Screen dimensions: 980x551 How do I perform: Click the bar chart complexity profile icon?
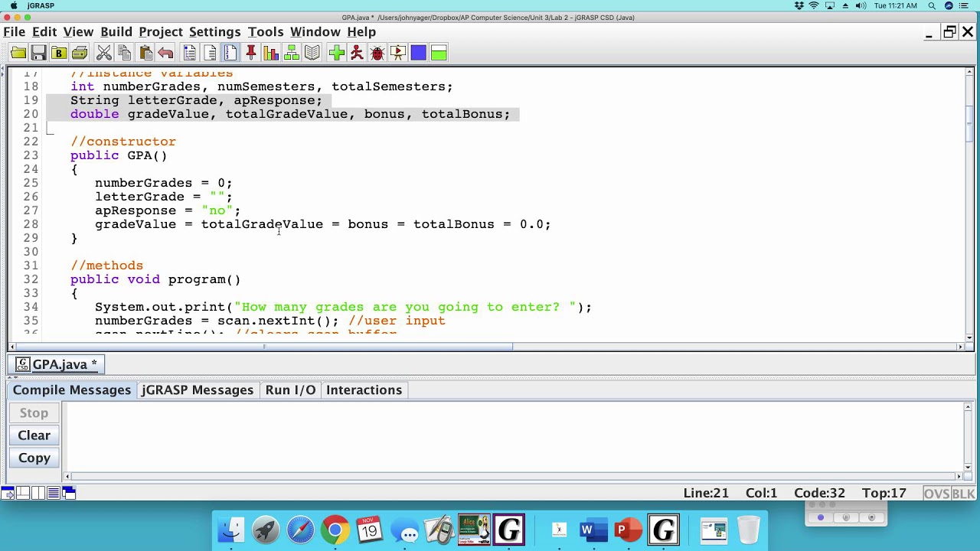click(x=271, y=53)
